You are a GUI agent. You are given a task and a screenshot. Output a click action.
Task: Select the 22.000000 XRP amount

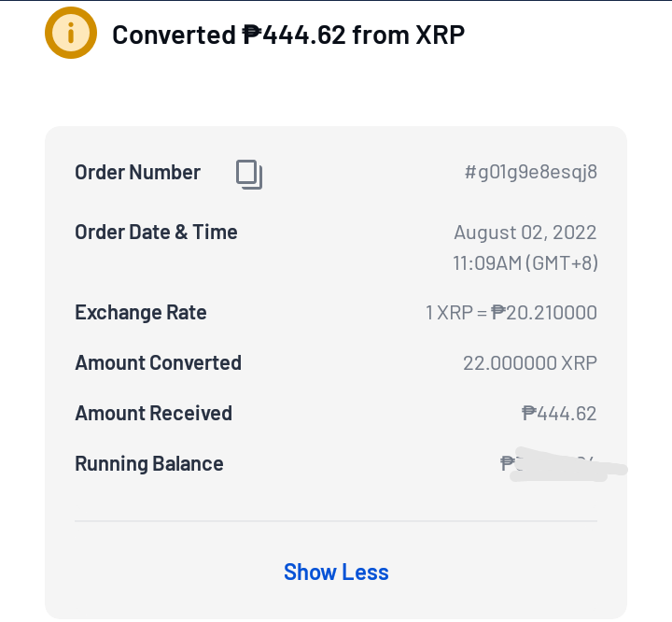tap(530, 363)
